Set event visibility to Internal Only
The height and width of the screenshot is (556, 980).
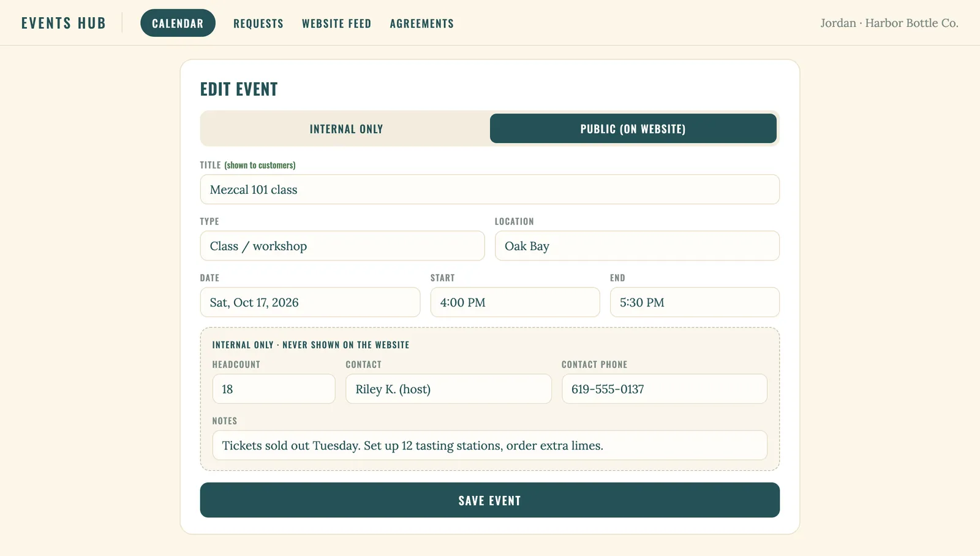346,129
